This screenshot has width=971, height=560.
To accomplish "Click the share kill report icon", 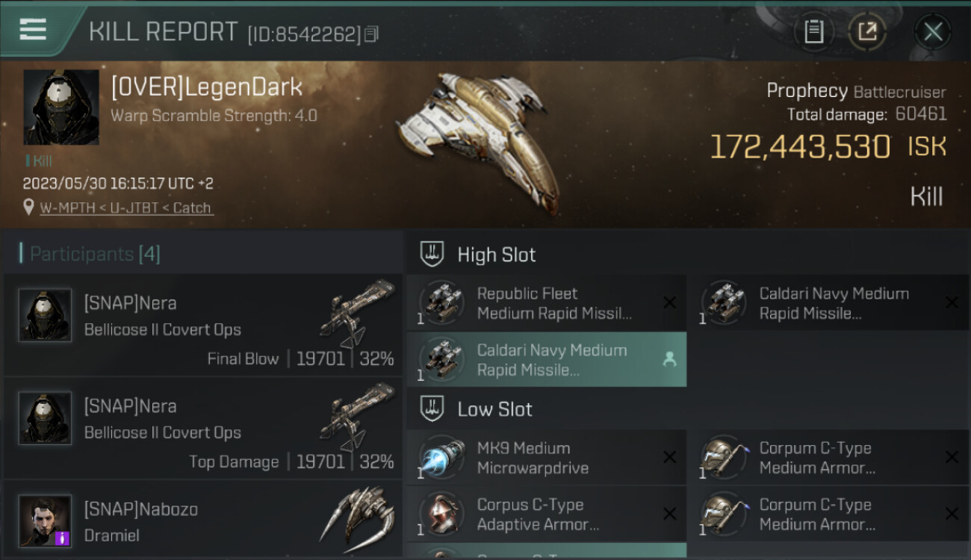I will coord(867,31).
